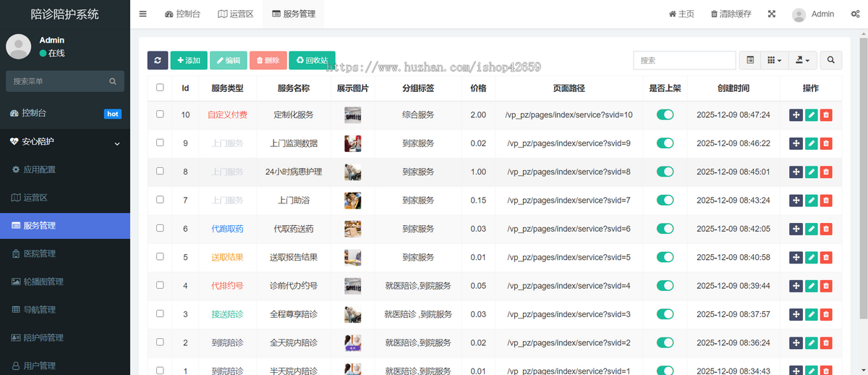Click the fullscreen icon in top bar
This screenshot has width=868, height=375.
point(772,14)
